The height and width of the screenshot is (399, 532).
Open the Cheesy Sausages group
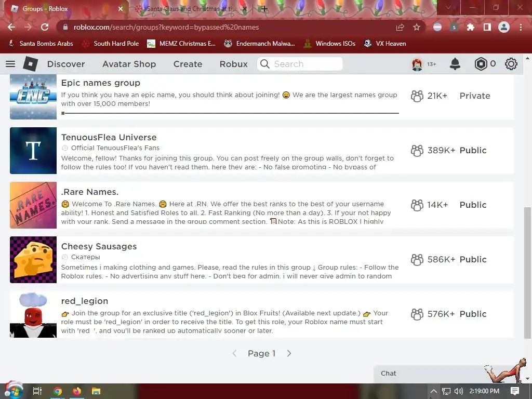[x=99, y=247]
